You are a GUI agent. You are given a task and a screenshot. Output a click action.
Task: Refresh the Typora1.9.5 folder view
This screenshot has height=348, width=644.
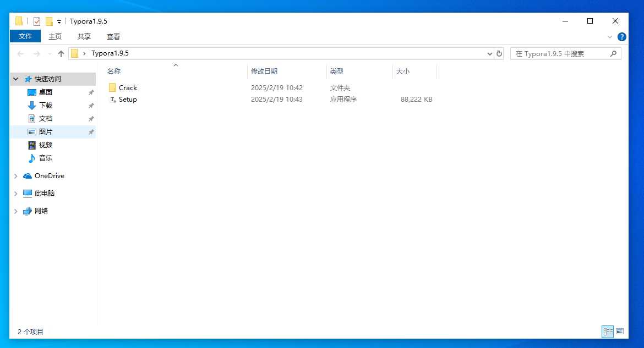tap(499, 54)
